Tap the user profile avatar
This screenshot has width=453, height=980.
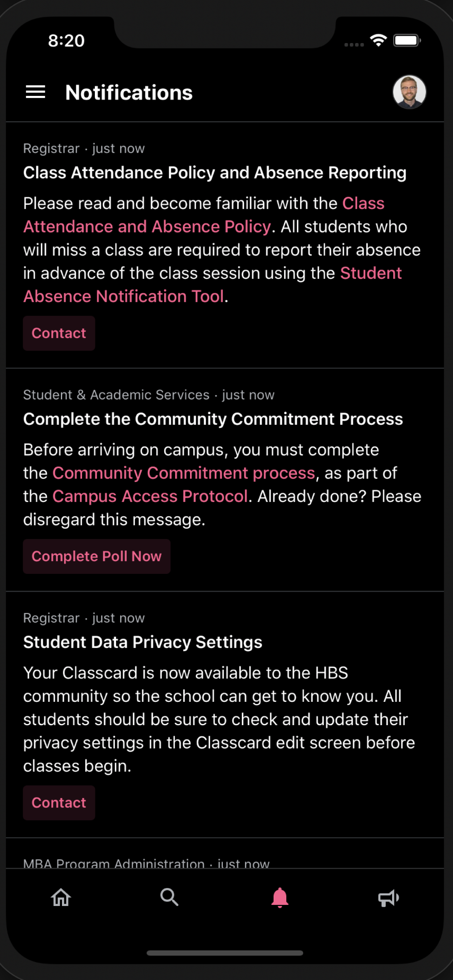[x=409, y=92]
